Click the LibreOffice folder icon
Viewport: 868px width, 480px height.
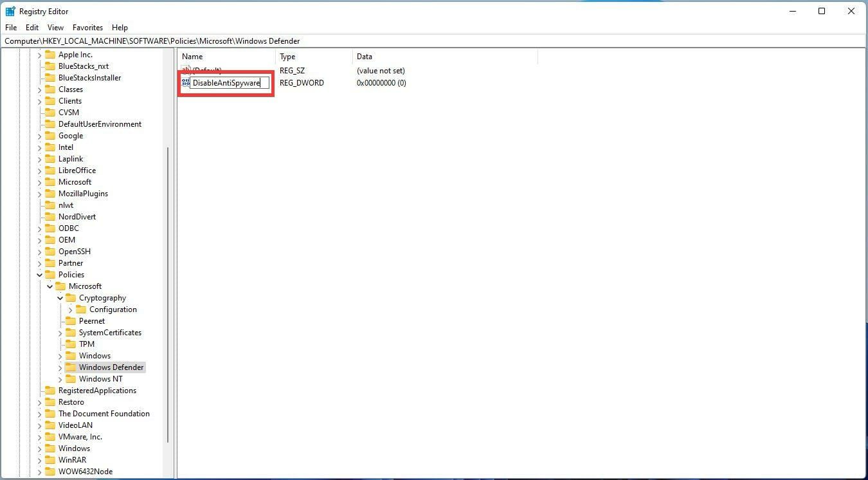coord(50,171)
